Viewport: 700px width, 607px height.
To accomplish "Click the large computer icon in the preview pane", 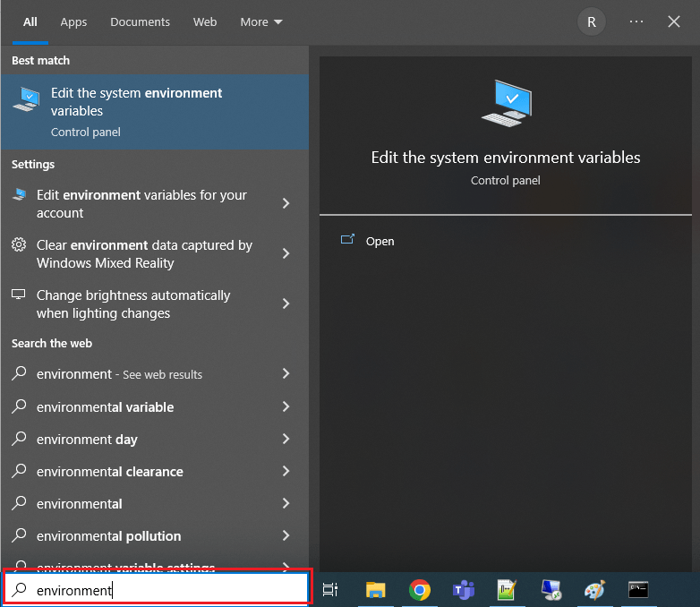I will coord(507,103).
